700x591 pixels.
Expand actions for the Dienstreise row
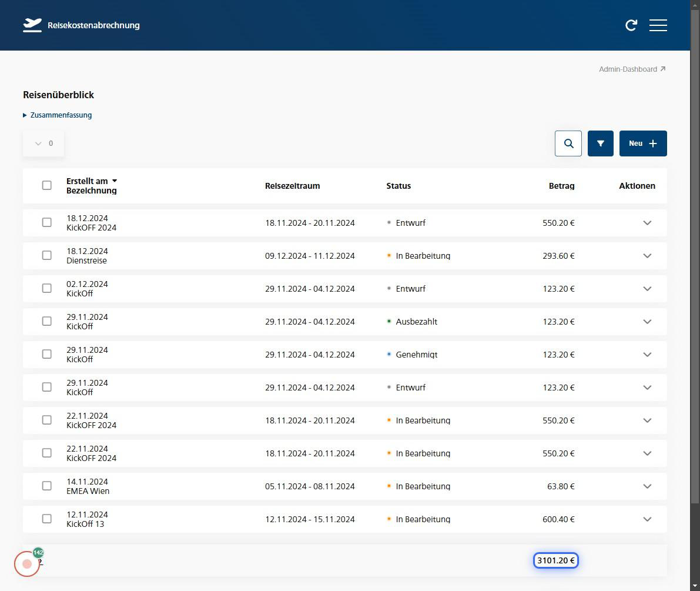(647, 256)
